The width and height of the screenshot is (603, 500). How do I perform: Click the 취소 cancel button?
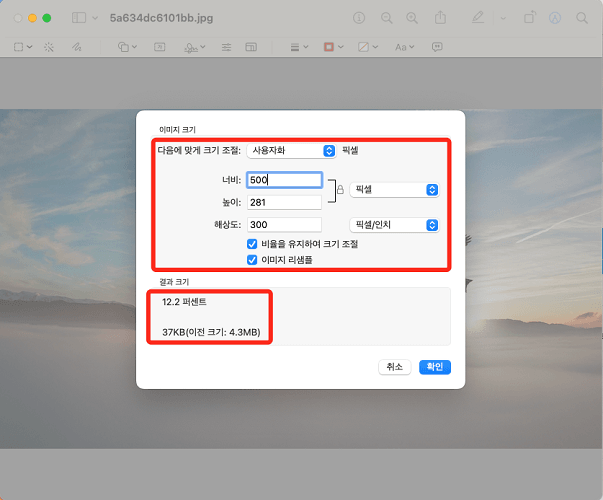pyautogui.click(x=395, y=367)
